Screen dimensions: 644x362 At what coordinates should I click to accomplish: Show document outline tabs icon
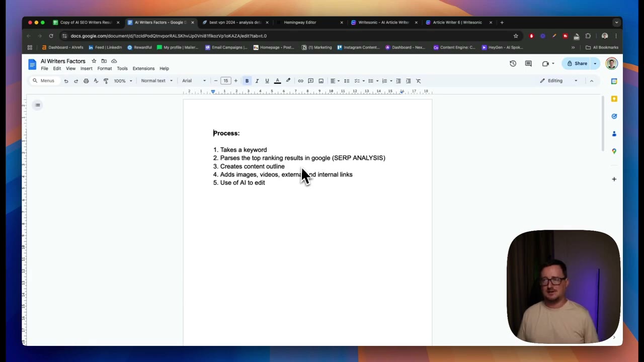pos(38,105)
